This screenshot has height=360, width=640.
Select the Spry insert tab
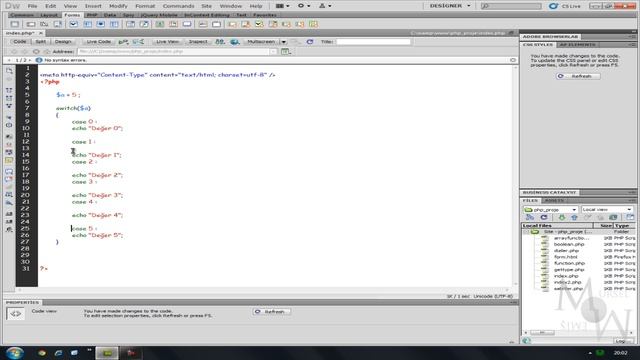tap(128, 15)
